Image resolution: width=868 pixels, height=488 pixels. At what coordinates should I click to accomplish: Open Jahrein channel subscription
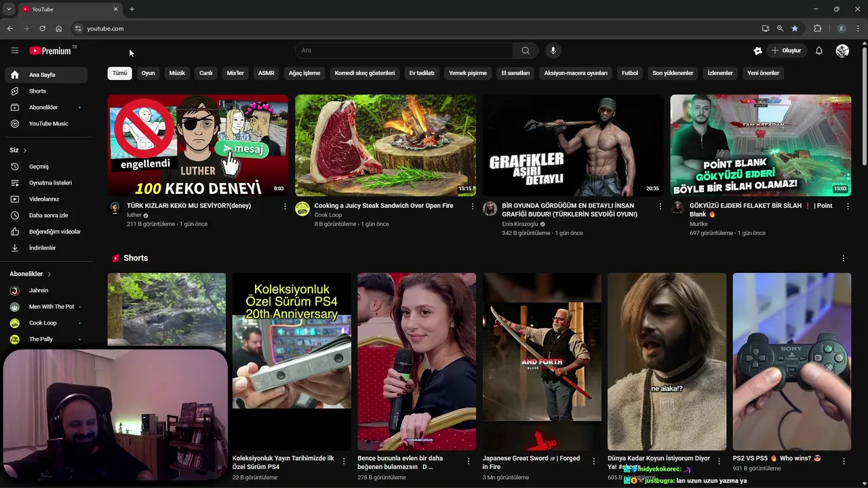click(x=46, y=290)
